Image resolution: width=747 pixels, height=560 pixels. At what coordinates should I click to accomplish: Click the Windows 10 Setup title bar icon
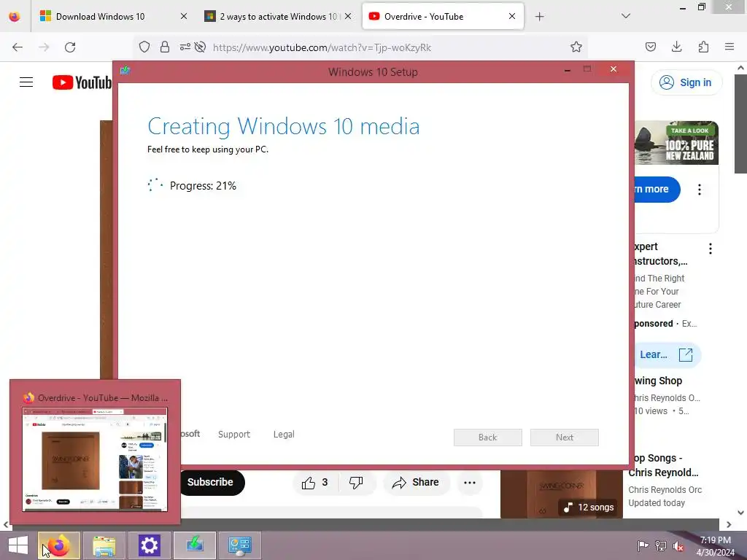tap(125, 71)
